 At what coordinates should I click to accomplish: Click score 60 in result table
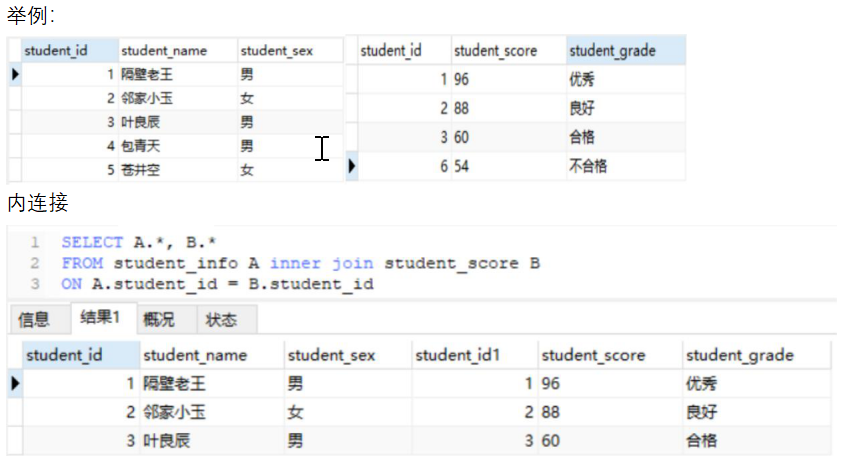click(x=550, y=441)
